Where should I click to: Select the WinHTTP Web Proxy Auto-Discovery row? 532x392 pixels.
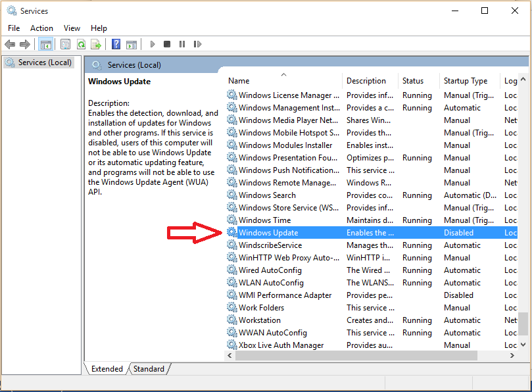371,258
